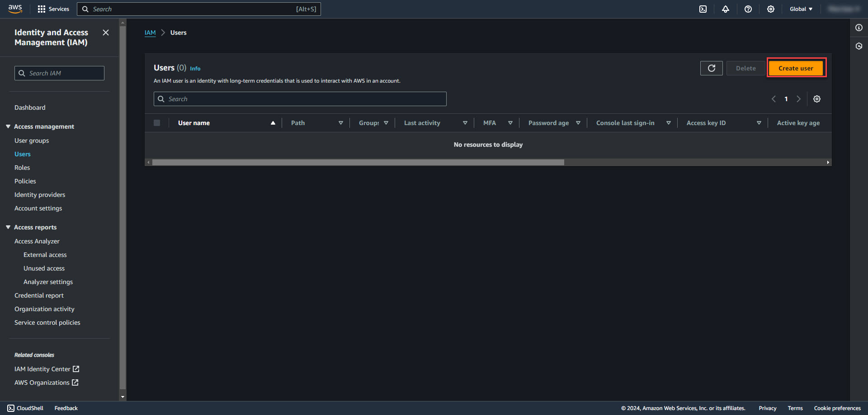Click the table scroll right arrow

click(828, 162)
